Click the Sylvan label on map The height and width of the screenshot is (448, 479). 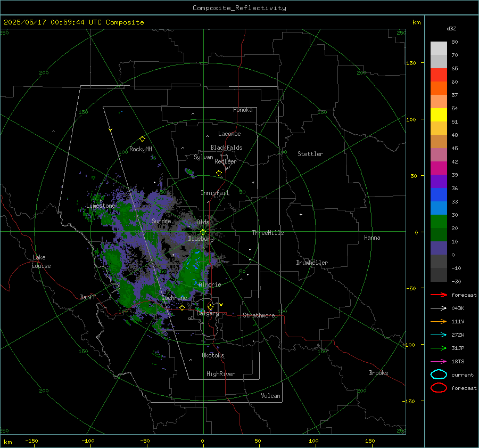click(203, 157)
